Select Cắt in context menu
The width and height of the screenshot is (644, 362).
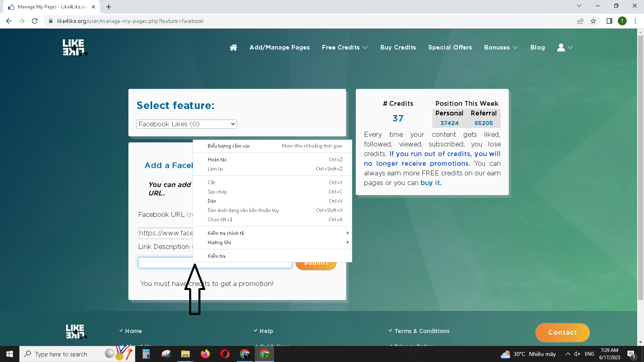pyautogui.click(x=272, y=183)
